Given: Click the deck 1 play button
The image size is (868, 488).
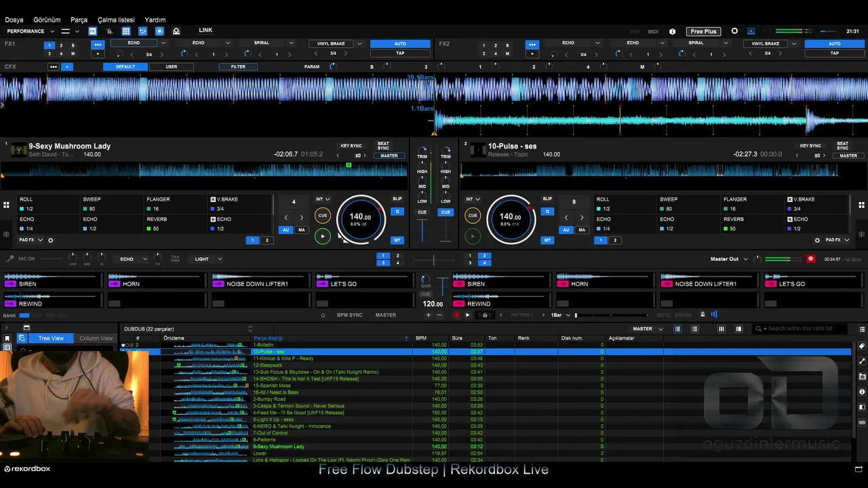Looking at the screenshot, I should 323,236.
